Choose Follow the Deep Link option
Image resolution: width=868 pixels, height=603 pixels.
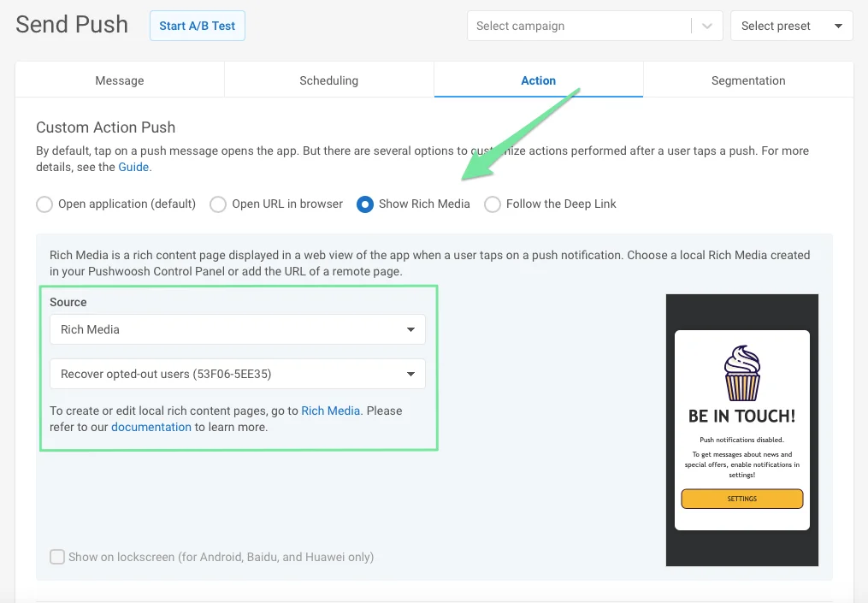pyautogui.click(x=493, y=204)
